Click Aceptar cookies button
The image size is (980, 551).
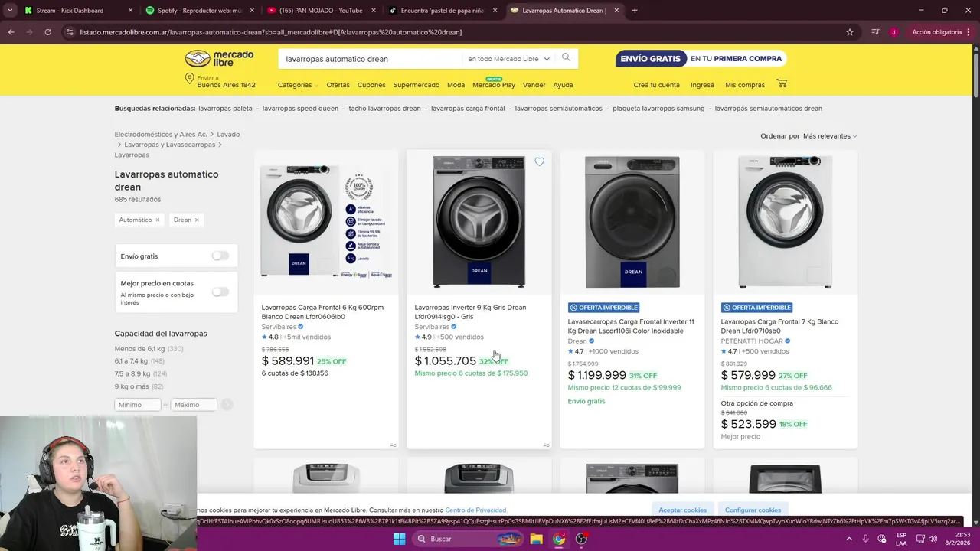pos(683,510)
